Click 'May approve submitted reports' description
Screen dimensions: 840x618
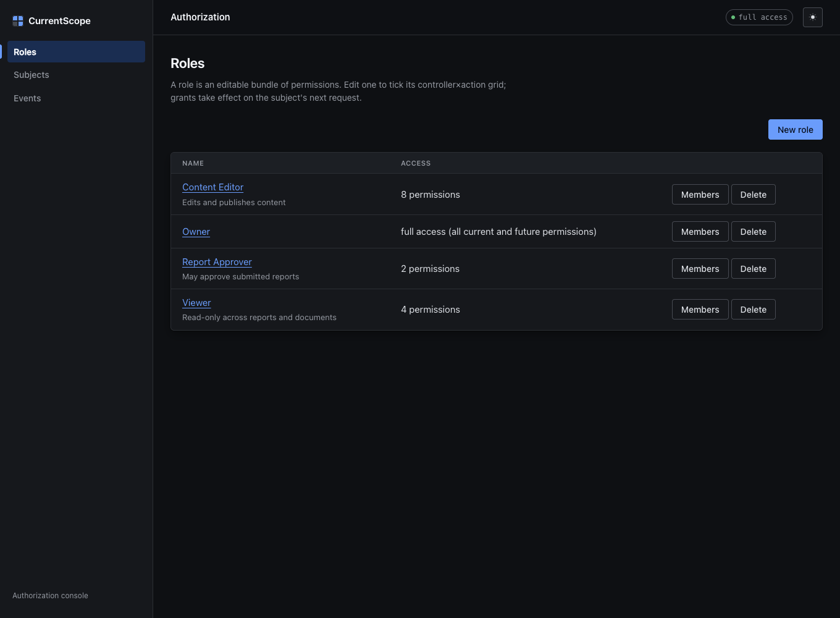tap(240, 277)
